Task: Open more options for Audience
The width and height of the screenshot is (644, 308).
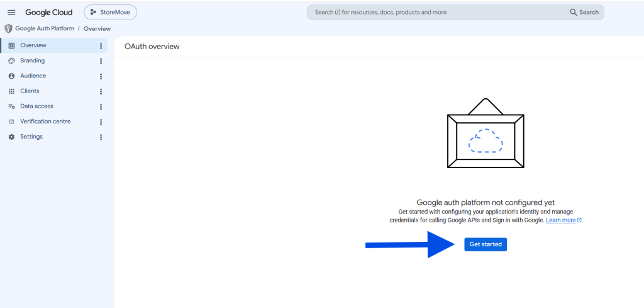Action: [101, 76]
